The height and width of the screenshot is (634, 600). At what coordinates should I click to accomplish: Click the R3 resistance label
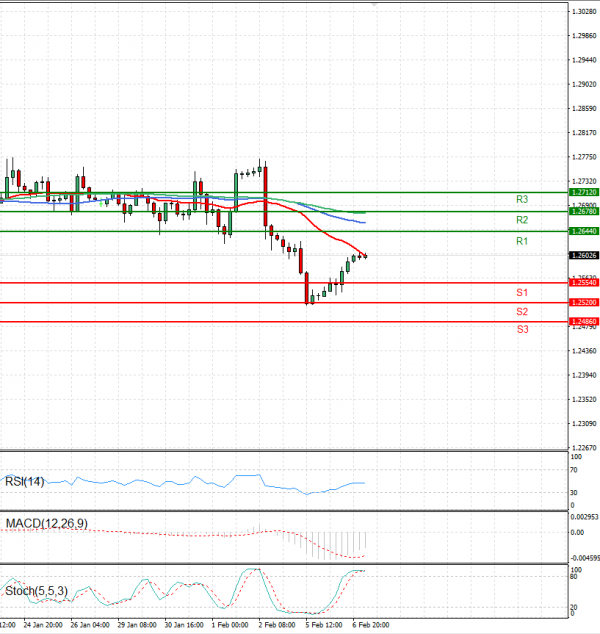[522, 199]
